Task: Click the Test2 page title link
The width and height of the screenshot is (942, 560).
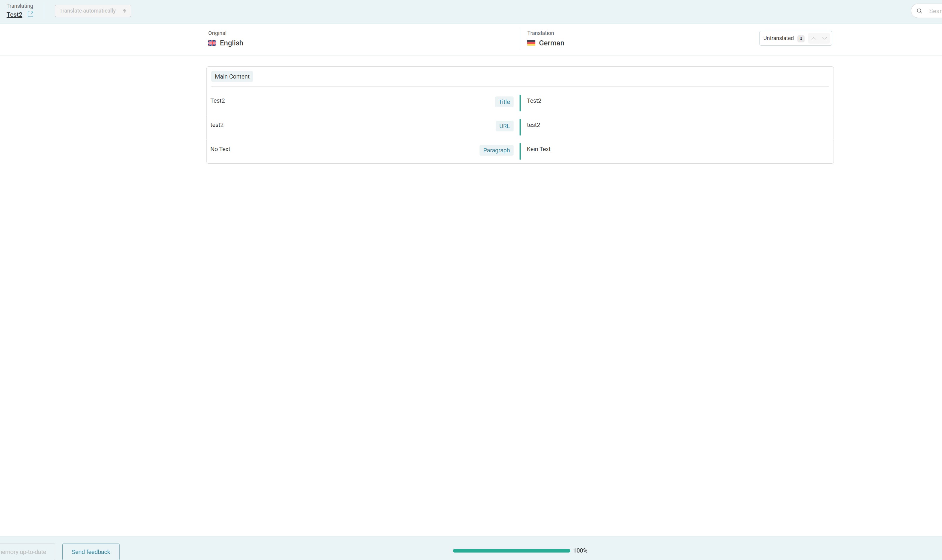Action: [14, 15]
